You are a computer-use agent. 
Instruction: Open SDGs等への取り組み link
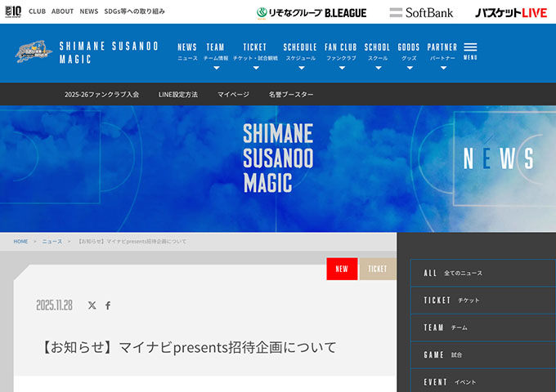pos(134,11)
